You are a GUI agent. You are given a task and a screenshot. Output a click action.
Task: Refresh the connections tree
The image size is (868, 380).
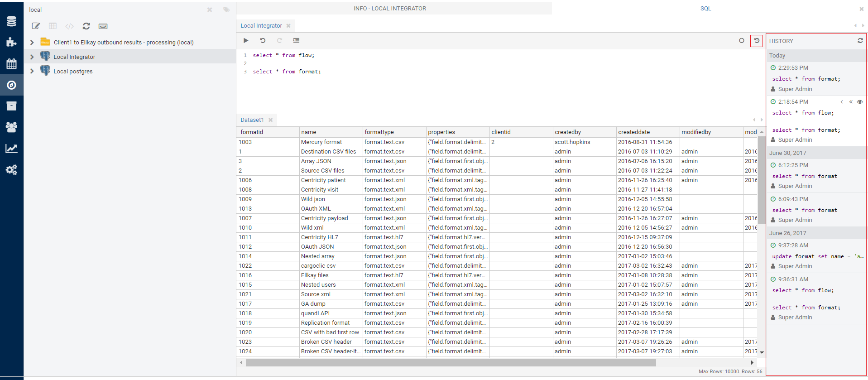tap(86, 26)
